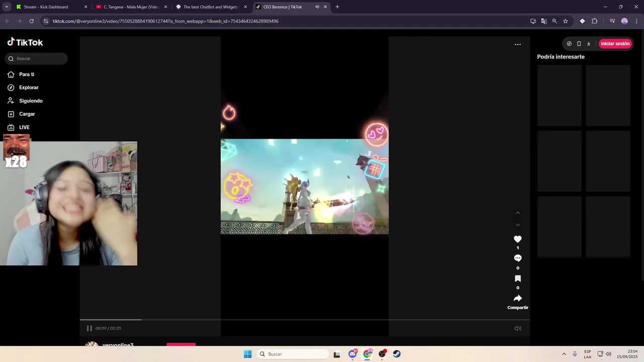The image size is (644, 362).
Task: Click the video progress bar
Action: [304, 319]
